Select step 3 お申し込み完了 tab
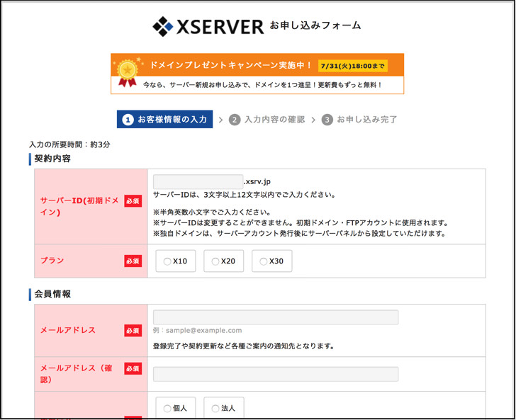The height and width of the screenshot is (420, 516). 359,120
